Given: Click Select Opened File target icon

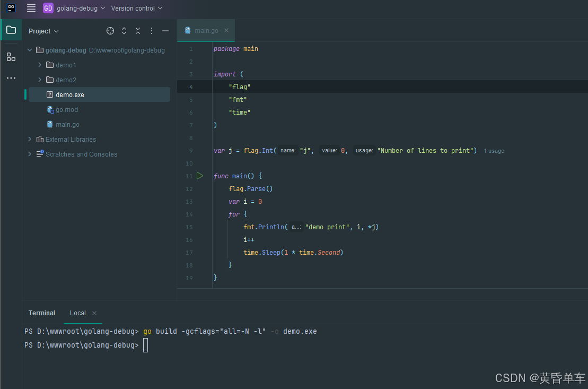Looking at the screenshot, I should point(110,31).
